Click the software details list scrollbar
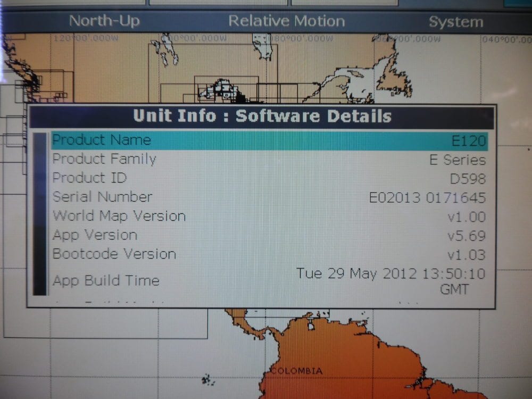Screen dimensions: 532x399 pos(40,214)
